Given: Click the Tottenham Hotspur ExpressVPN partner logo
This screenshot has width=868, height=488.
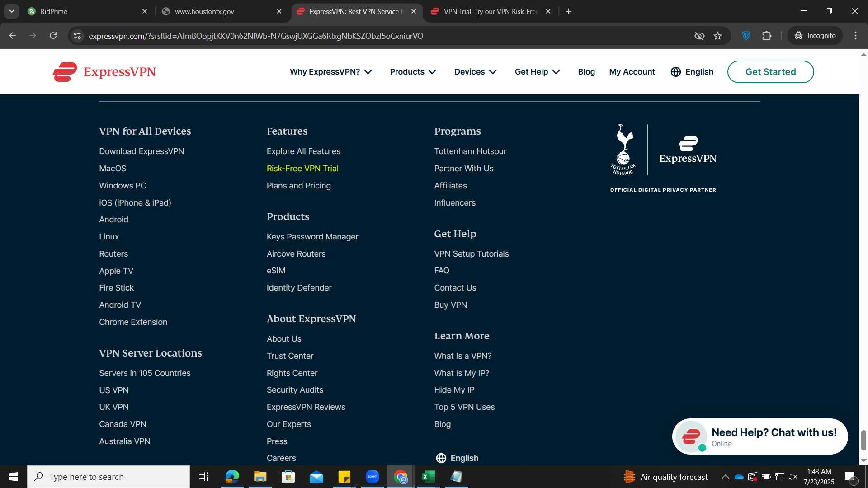Looking at the screenshot, I should point(663,158).
